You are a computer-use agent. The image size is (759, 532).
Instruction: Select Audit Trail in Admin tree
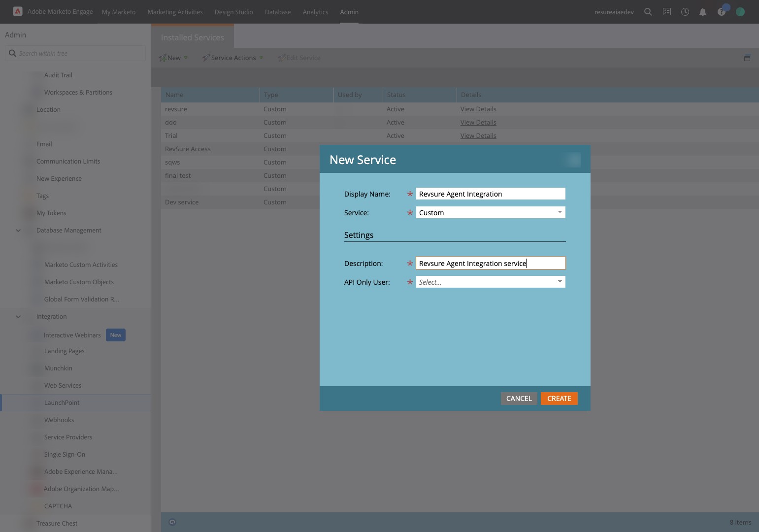(x=58, y=75)
